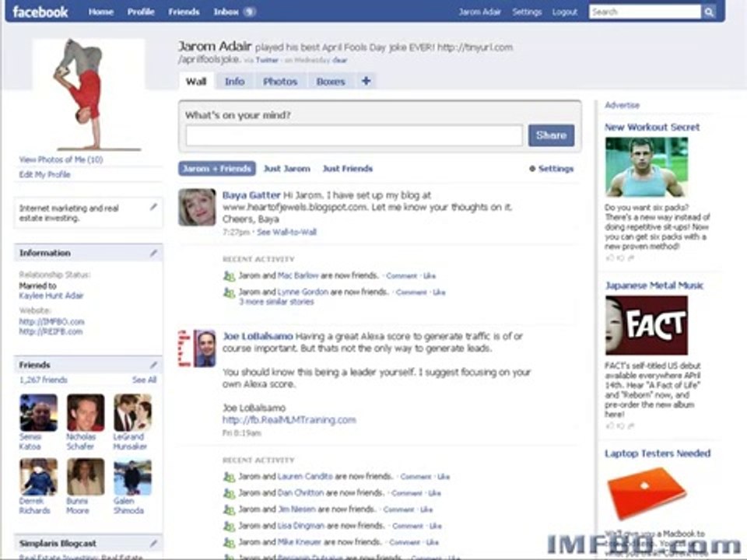Viewport: 747px width, 560px height.
Task: Click the Baya Gatter name link
Action: tap(251, 195)
